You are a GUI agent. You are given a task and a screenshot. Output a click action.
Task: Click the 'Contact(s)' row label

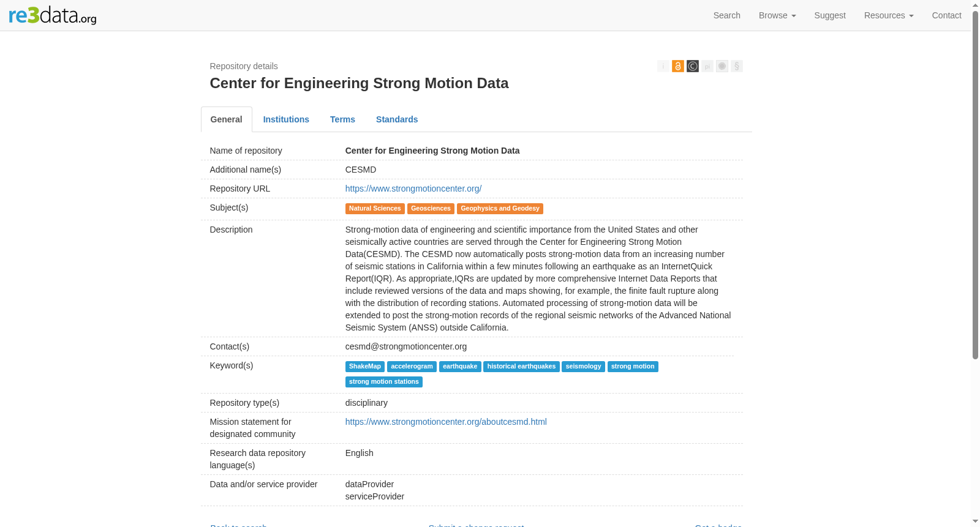230,346
